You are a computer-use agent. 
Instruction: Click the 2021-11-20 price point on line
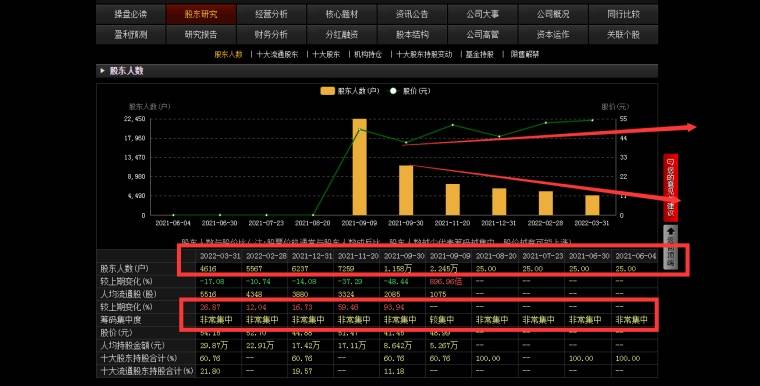(453, 125)
